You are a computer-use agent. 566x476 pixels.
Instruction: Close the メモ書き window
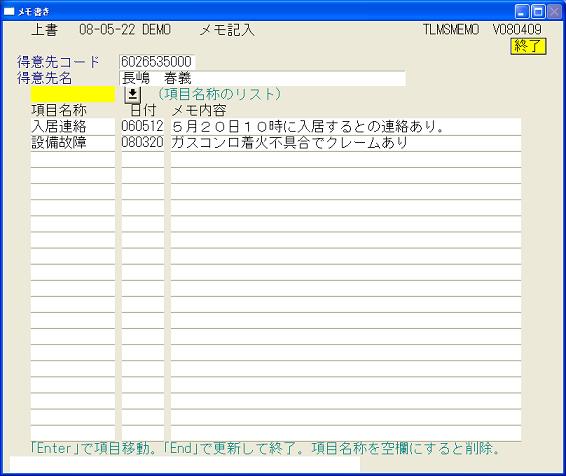[x=554, y=12]
